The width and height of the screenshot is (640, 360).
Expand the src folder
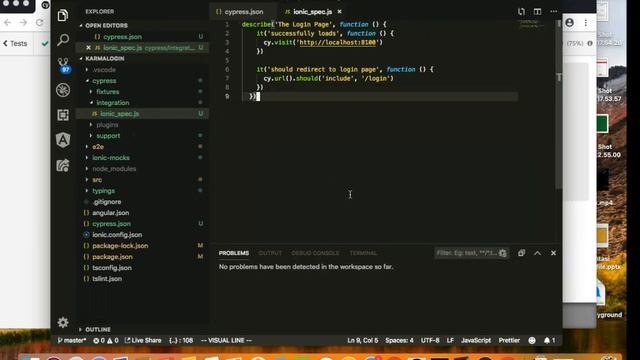pyautogui.click(x=97, y=180)
